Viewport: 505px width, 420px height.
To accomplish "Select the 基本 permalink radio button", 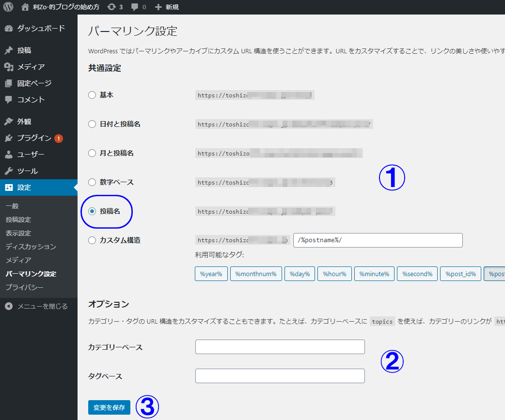I will [92, 95].
